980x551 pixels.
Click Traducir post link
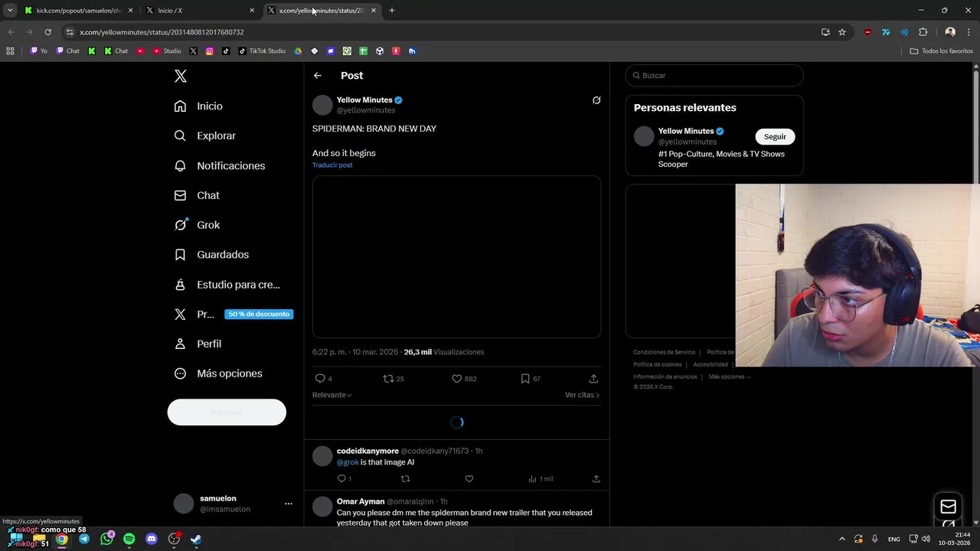point(332,165)
